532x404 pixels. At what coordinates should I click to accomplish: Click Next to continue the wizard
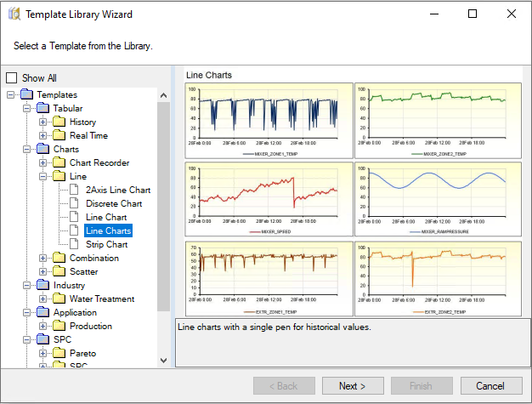coord(353,386)
